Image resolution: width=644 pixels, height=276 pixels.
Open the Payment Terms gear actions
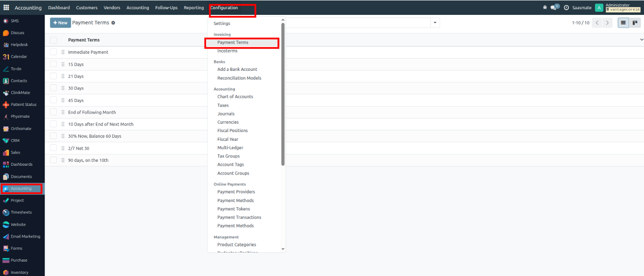[113, 23]
